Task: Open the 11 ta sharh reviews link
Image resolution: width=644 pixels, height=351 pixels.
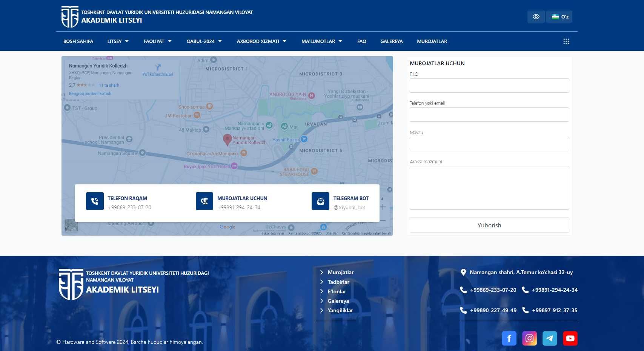Action: [x=109, y=85]
